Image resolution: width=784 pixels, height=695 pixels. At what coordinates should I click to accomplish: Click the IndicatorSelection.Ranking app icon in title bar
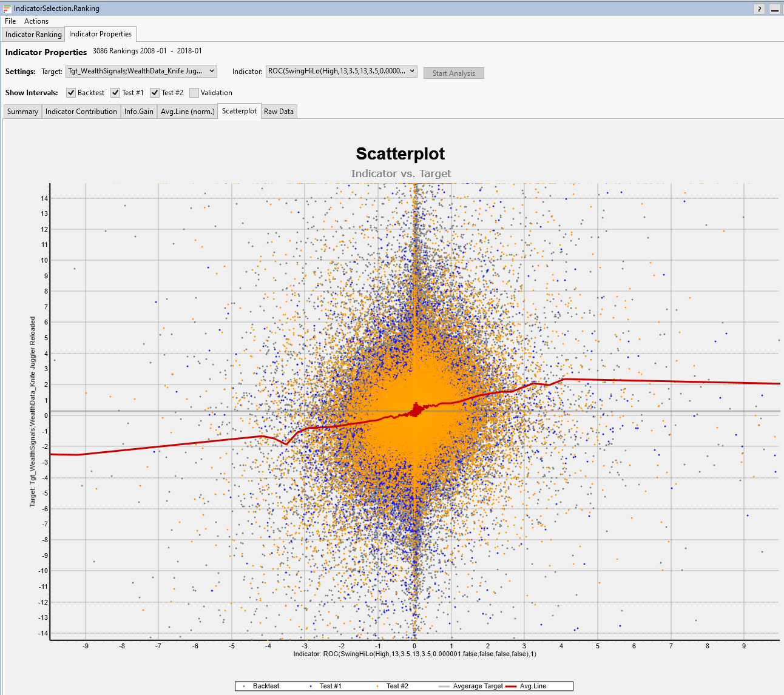pos(7,9)
